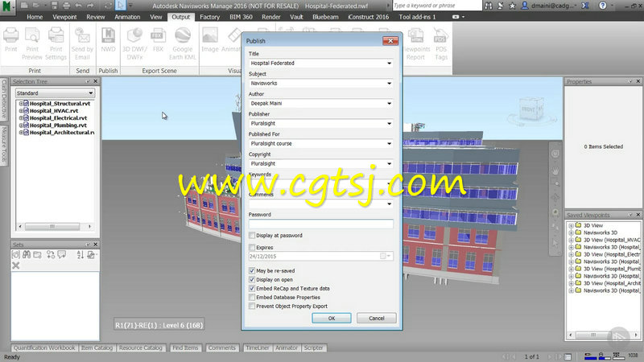Click the Select cursor tool in quick access toolbar

pos(120,6)
